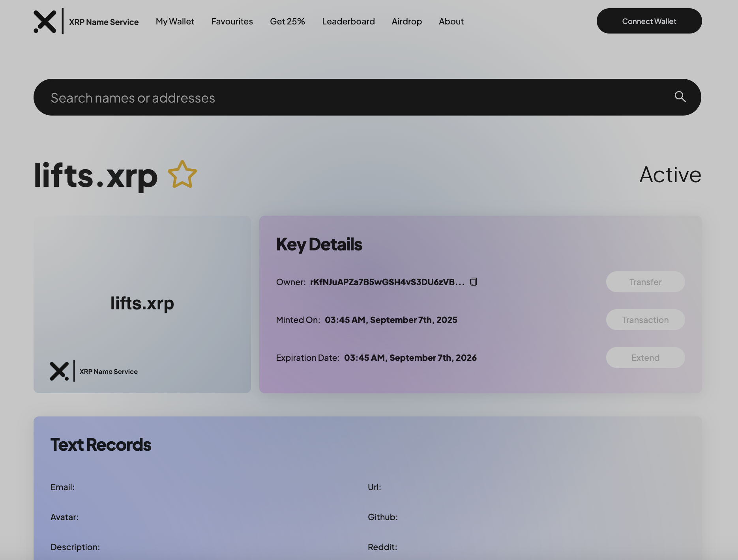Click the Text Records heading

tap(101, 444)
